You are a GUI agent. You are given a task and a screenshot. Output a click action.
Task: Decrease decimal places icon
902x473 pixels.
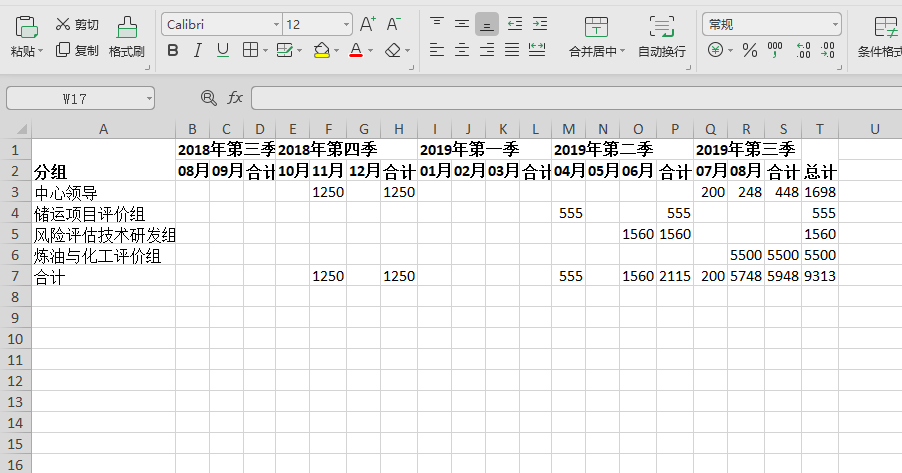(x=828, y=50)
